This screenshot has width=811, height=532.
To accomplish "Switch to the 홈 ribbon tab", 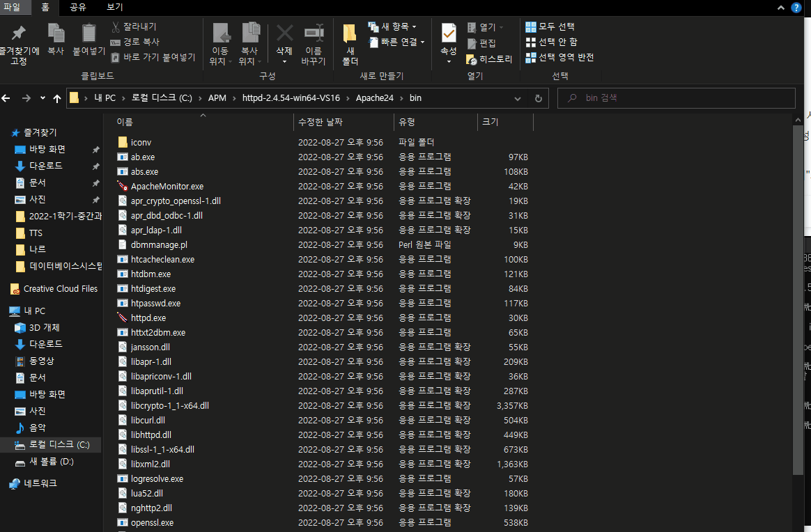I will click(x=45, y=7).
